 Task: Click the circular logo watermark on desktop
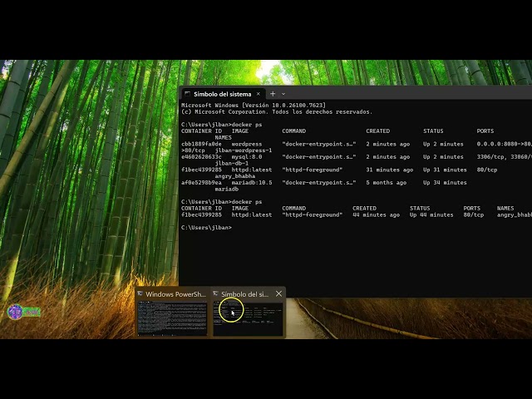pyautogui.click(x=15, y=312)
